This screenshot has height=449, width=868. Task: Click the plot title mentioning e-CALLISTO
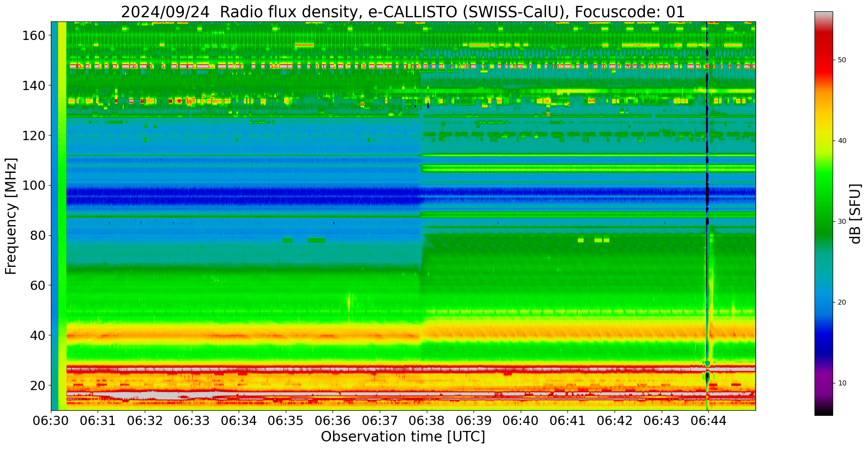point(403,12)
